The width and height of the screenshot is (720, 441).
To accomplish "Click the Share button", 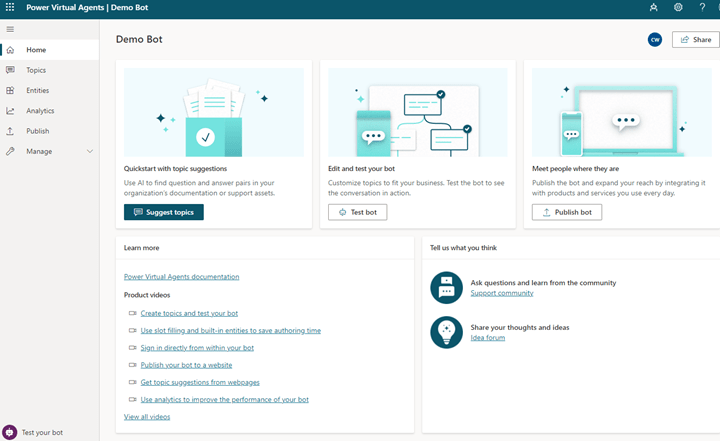I will (696, 40).
